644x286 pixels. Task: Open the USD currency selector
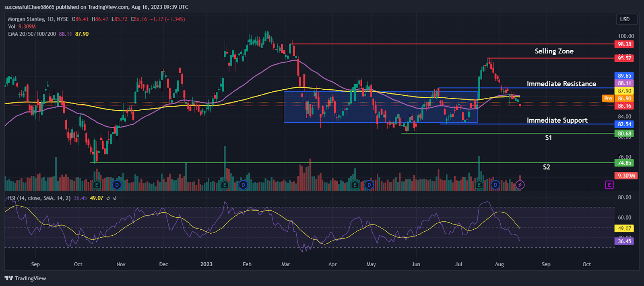627,19
